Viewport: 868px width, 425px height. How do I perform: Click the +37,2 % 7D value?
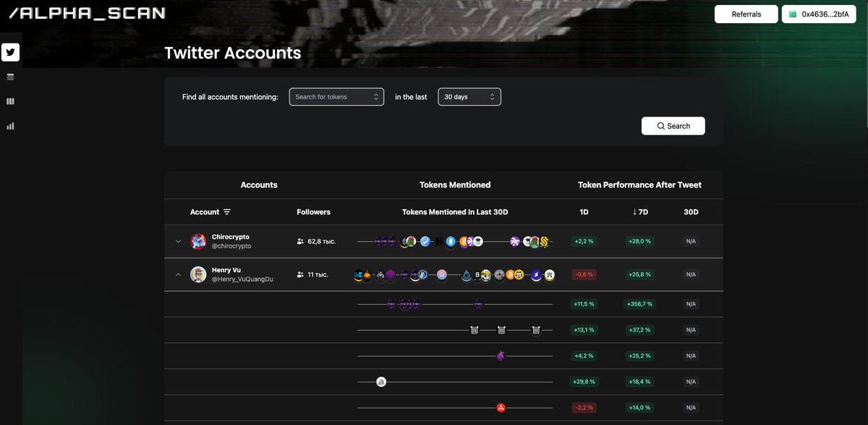[639, 329]
